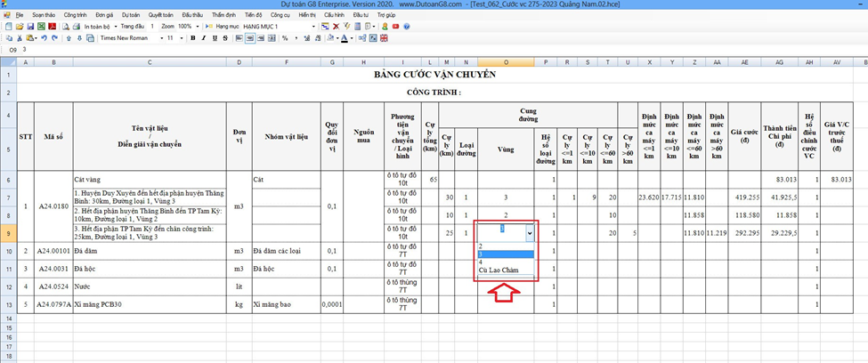Viewport: 868px width, 363px height.
Task: Click the UK flag language icon
Action: (x=384, y=38)
